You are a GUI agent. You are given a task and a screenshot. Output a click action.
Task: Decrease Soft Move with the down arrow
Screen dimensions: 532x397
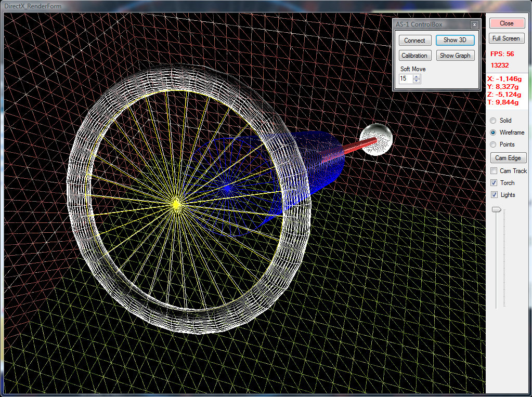(417, 81)
